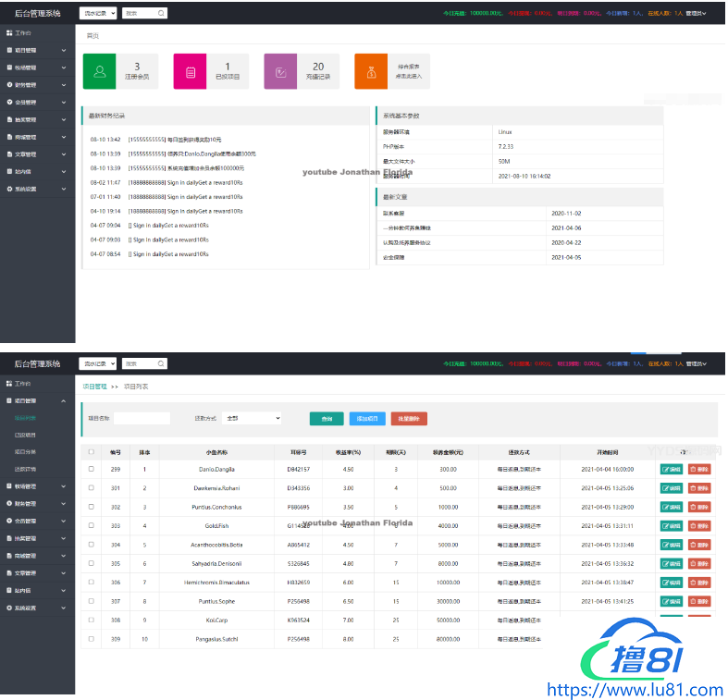The image size is (728, 700).
Task: Open the 还款方式 dropdown showing 全部
Action: coord(252,419)
